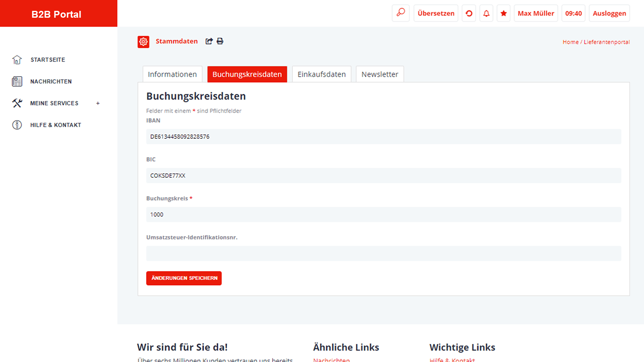Viewport: 644px width, 362px height.
Task: Open notifications bell icon
Action: coord(486,13)
